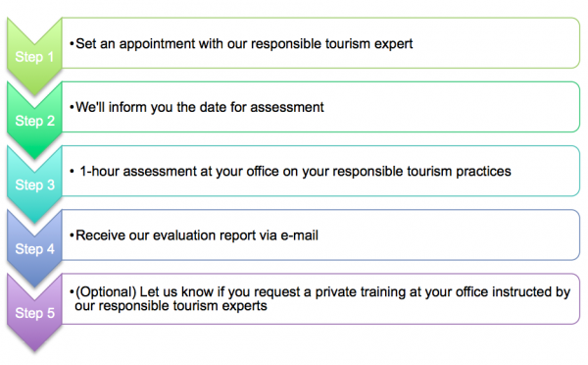Click 'private training' in the Step 5 box

click(360, 291)
